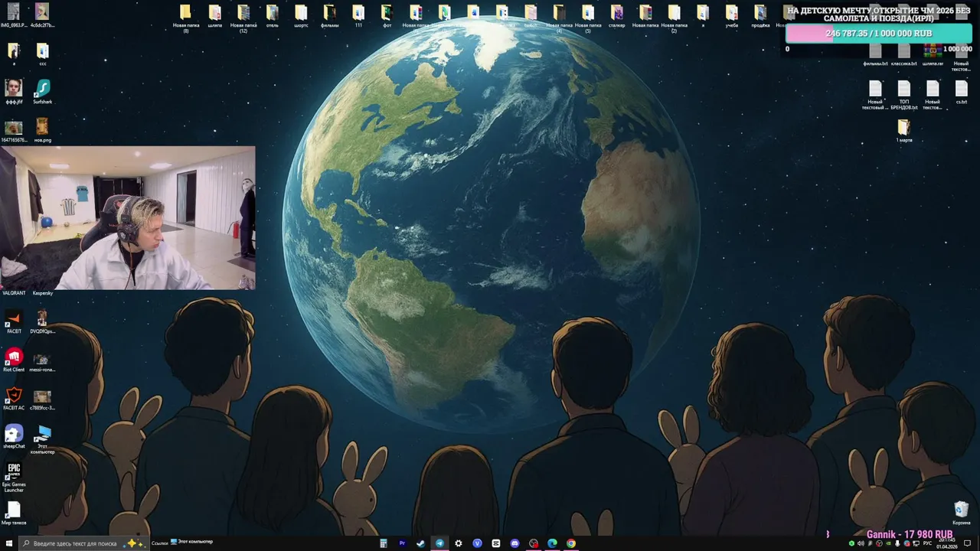The height and width of the screenshot is (551, 980).
Task: Click the volume speaker tray icon
Action: 861,543
